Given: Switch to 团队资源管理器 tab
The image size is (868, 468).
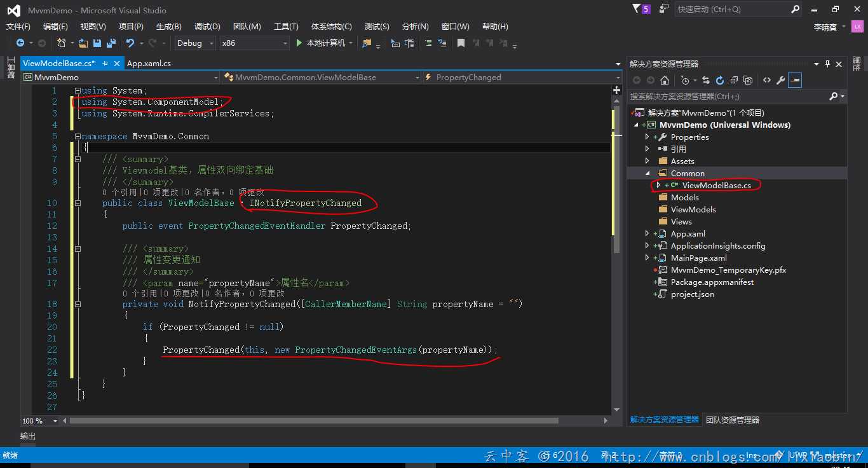Looking at the screenshot, I should tap(733, 420).
